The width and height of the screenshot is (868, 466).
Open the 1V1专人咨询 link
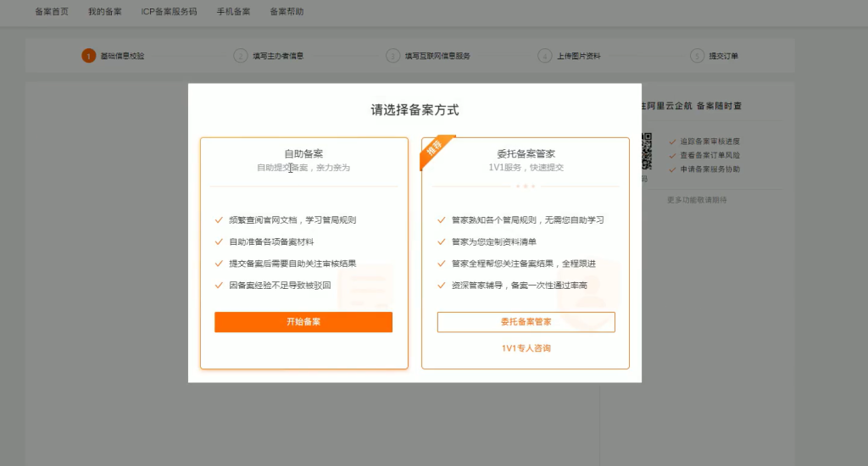tap(526, 348)
